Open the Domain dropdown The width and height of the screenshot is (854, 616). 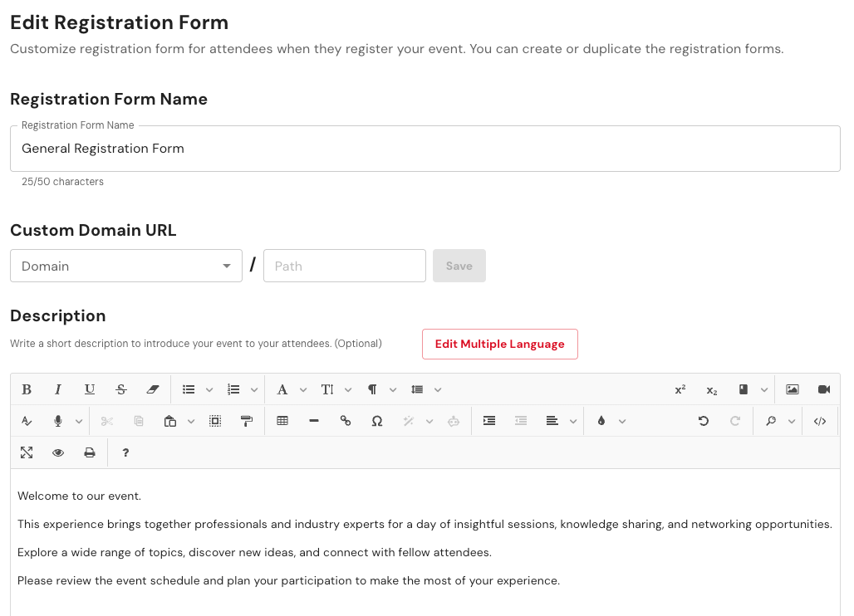[126, 266]
